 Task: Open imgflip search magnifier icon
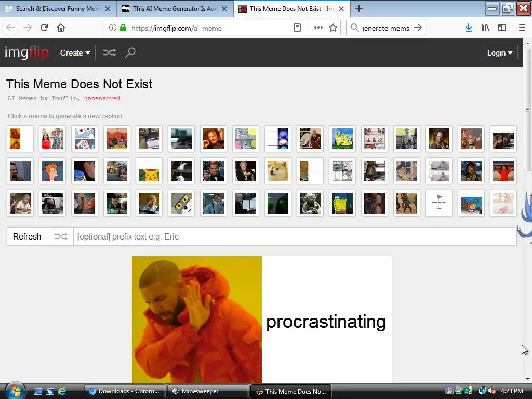(x=130, y=52)
